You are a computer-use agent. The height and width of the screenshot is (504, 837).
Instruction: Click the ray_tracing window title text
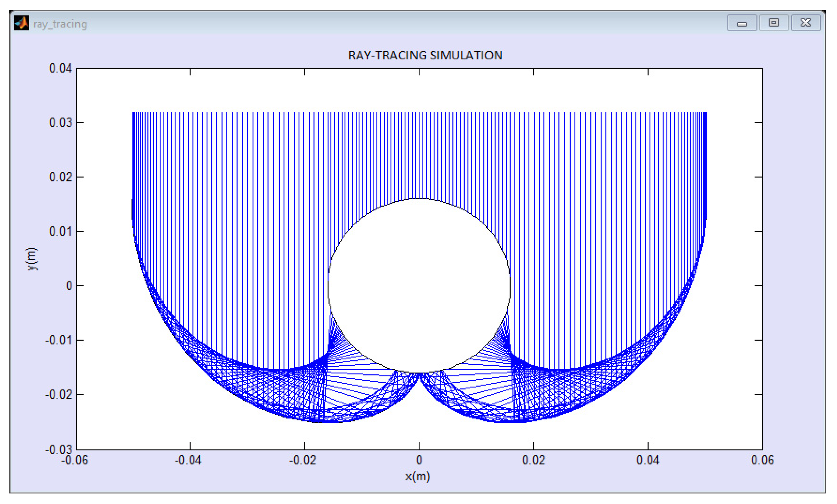pos(60,24)
